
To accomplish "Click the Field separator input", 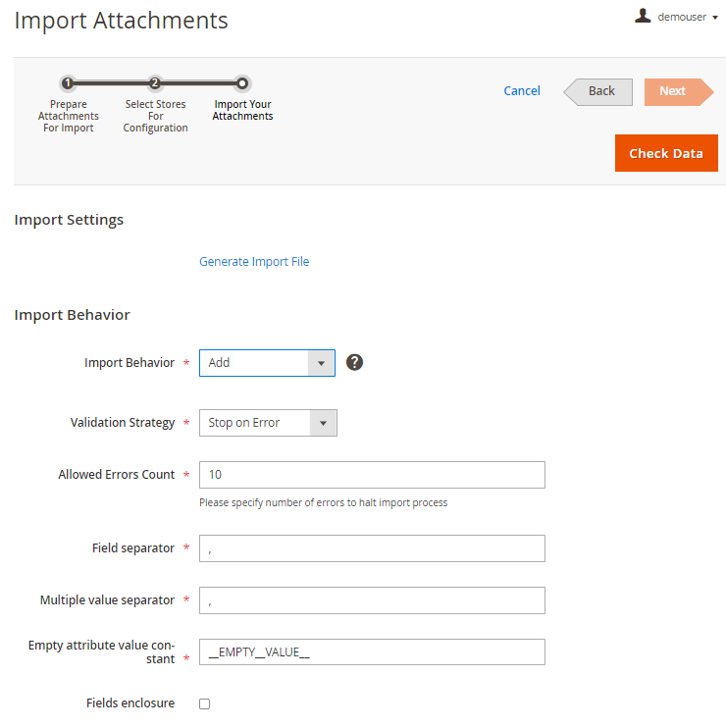I will point(372,548).
